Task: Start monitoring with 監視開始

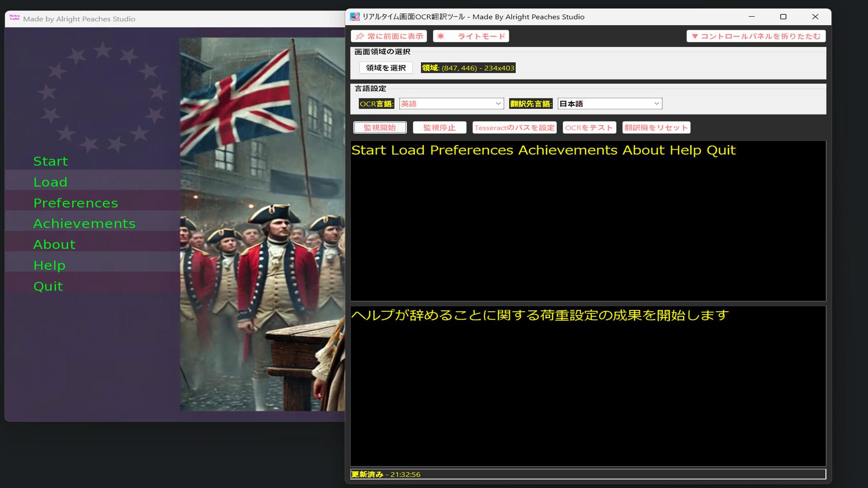Action: pos(380,127)
